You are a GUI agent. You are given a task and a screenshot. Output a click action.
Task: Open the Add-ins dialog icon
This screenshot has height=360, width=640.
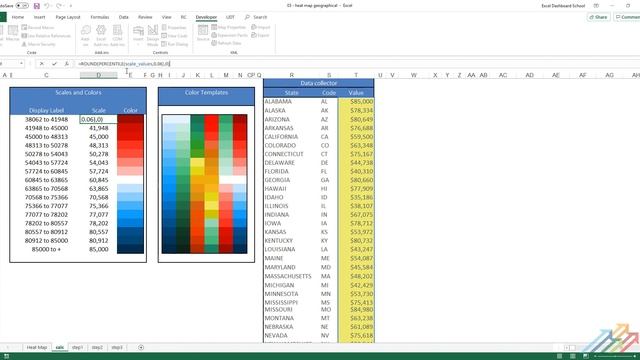(x=85, y=36)
